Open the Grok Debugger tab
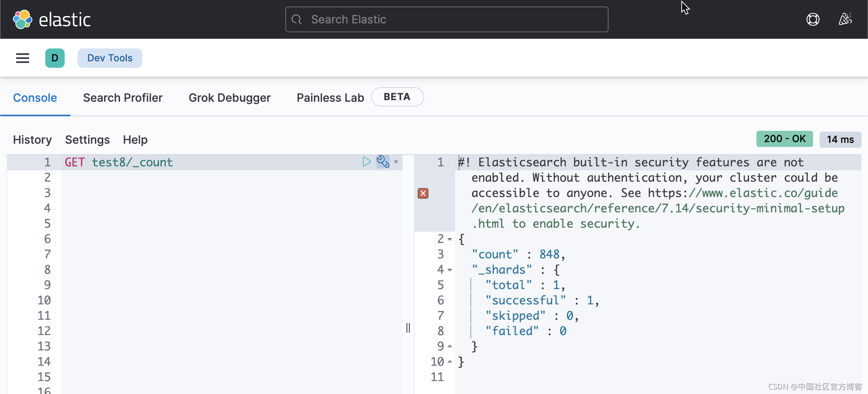The image size is (868, 394). (x=230, y=97)
